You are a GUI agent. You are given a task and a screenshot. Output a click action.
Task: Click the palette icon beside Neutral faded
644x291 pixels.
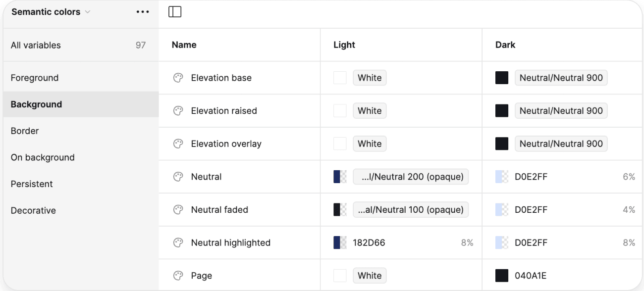pyautogui.click(x=178, y=210)
